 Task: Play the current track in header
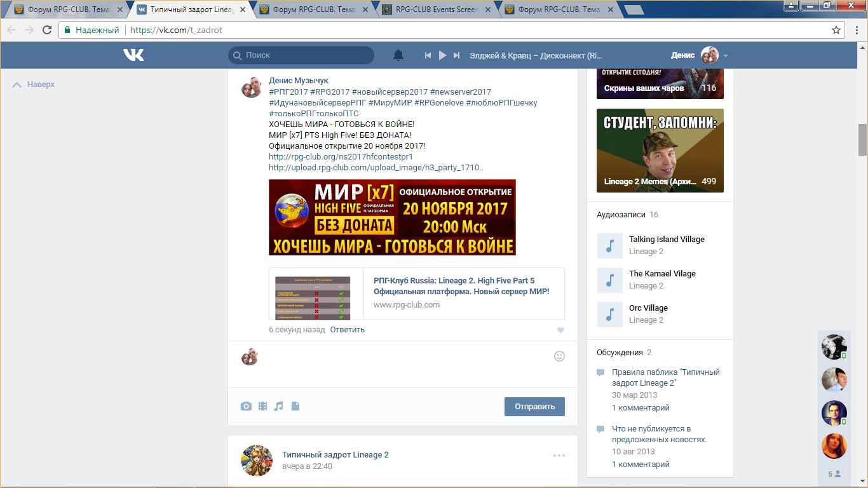pyautogui.click(x=443, y=55)
